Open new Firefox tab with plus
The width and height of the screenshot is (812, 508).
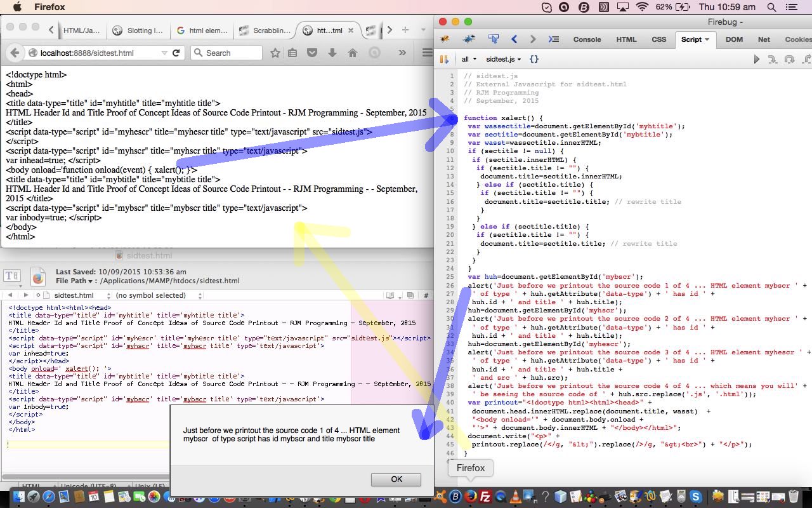coord(405,30)
